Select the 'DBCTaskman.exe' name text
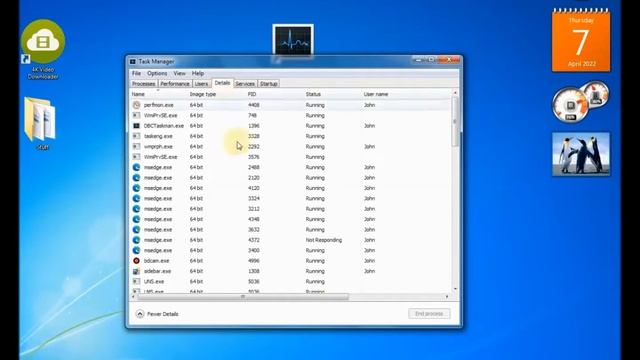 point(164,126)
